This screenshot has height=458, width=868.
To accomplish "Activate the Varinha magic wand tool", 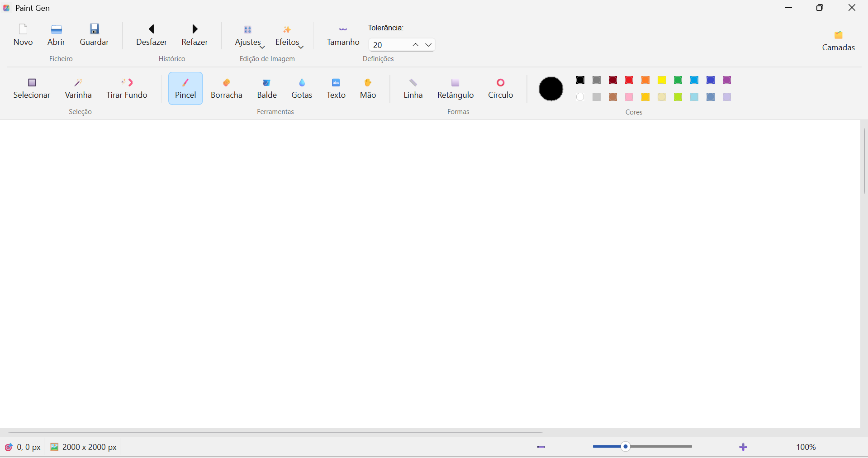I will (x=79, y=88).
